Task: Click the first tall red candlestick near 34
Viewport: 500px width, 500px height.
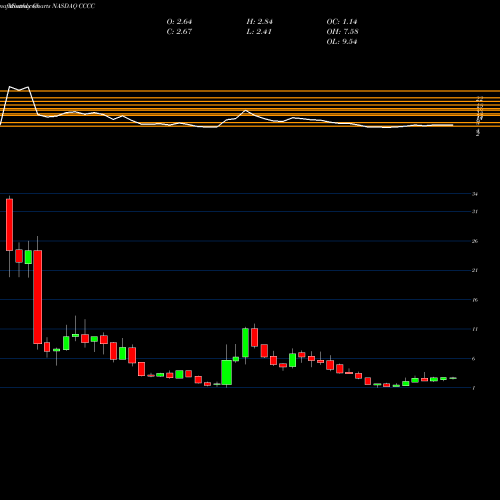Action: click(9, 225)
